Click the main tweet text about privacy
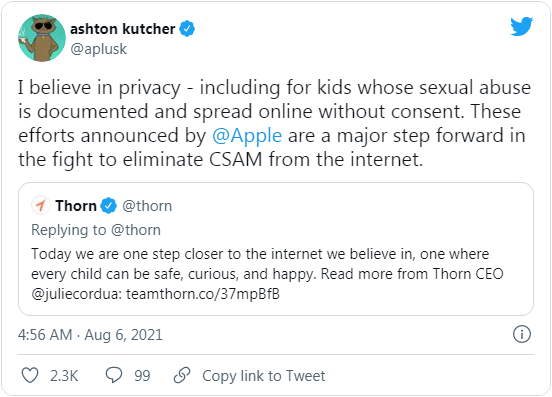 point(275,124)
